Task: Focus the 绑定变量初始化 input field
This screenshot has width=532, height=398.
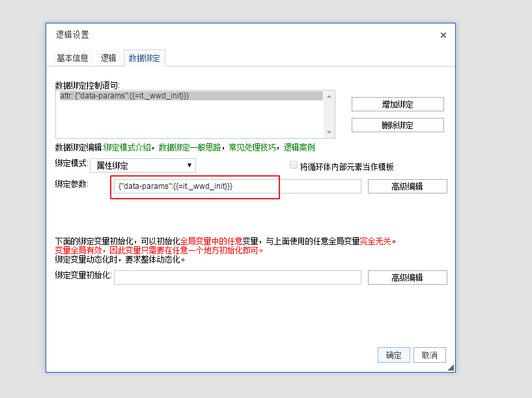Action: [238, 277]
